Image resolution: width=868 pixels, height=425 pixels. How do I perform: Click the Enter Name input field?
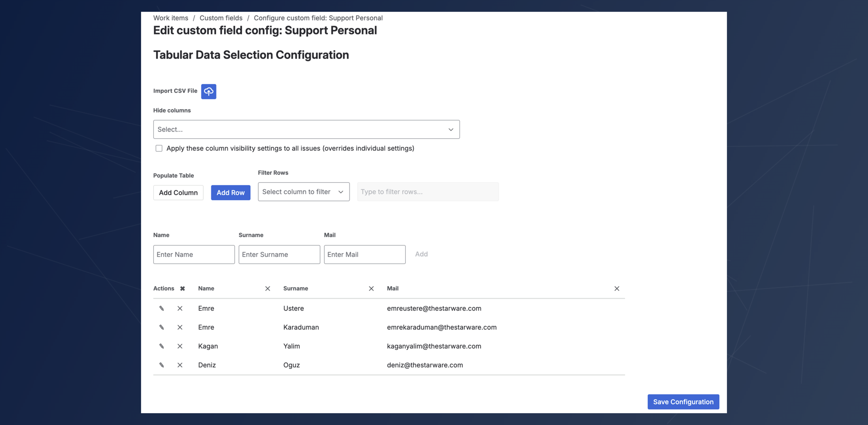pyautogui.click(x=193, y=254)
